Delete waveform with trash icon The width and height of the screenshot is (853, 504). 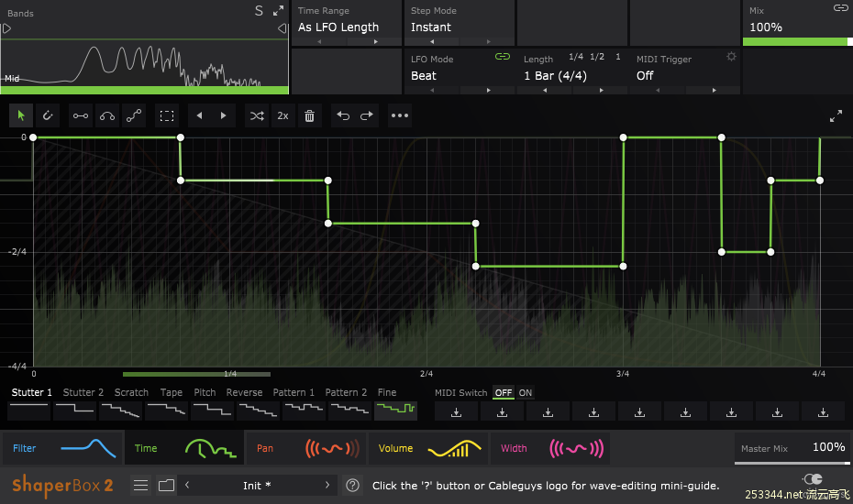309,115
